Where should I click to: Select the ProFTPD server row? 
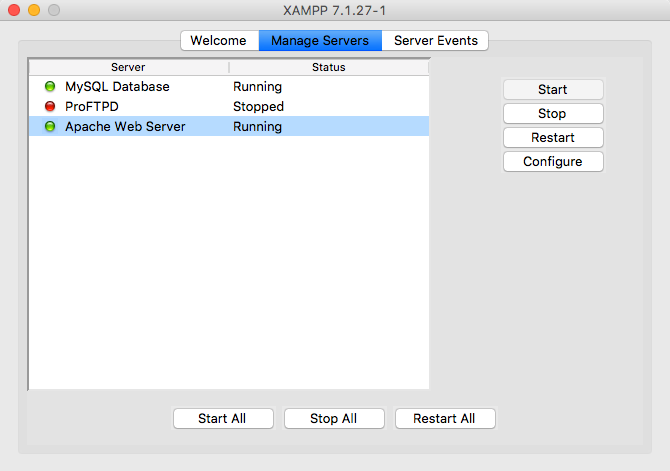coord(229,106)
